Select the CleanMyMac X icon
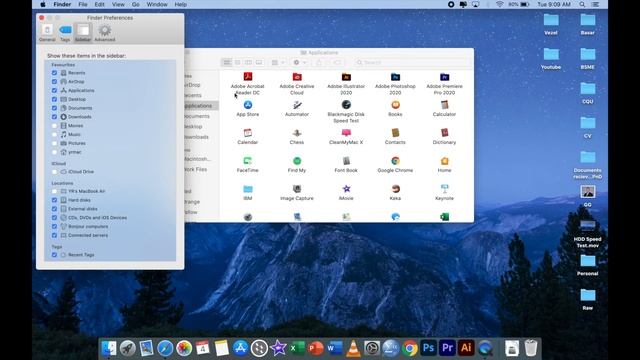Screen dimensions: 640x360 click(346, 133)
